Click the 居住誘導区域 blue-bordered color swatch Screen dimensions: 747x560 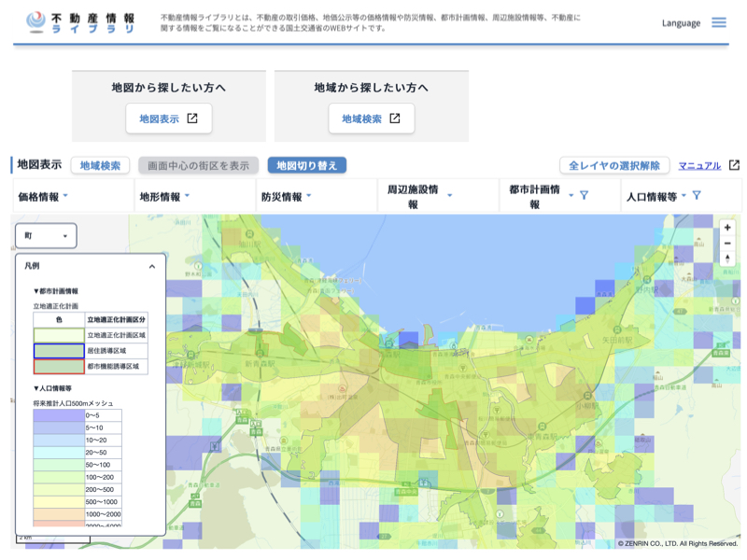pos(58,351)
